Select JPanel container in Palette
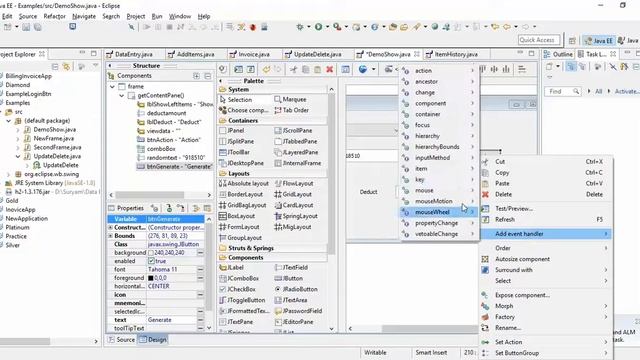This screenshot has width=640, height=360. click(232, 131)
